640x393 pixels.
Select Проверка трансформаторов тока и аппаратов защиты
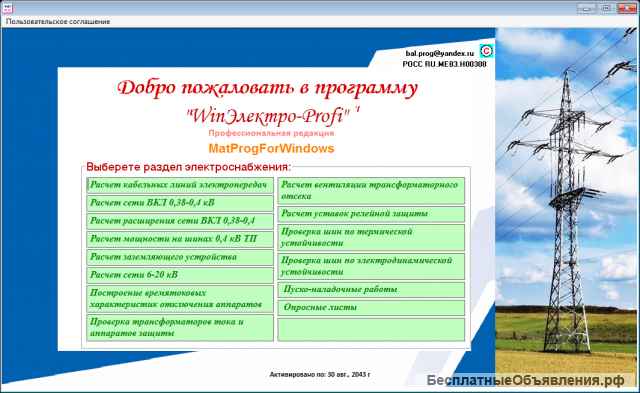pyautogui.click(x=180, y=328)
